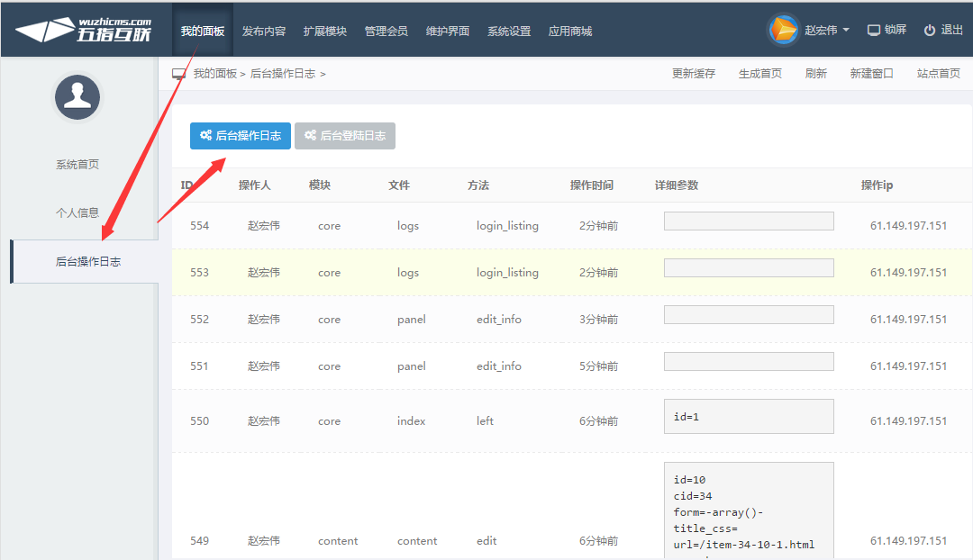Viewport: 973px width, 560px height.
Task: Click 退出 to log out
Action: tap(952, 30)
